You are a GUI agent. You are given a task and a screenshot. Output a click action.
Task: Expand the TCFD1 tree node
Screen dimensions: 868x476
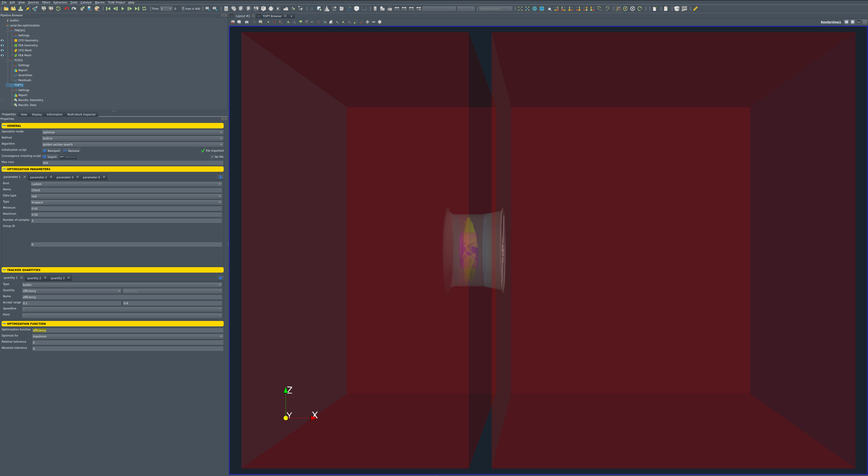click(x=8, y=60)
